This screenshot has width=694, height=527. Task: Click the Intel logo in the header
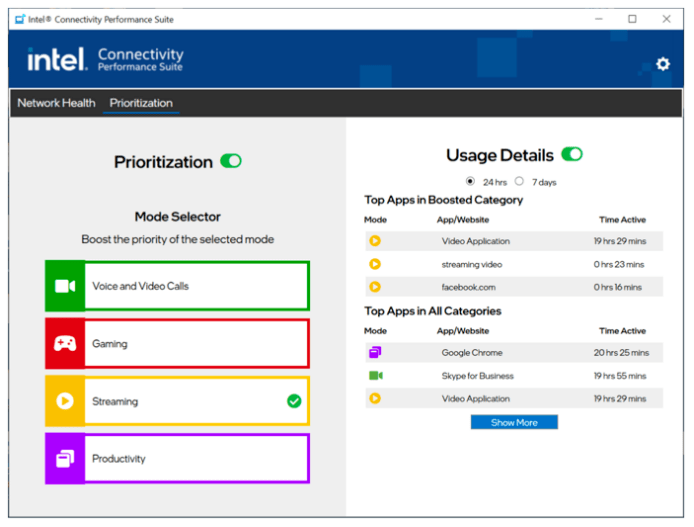tap(57, 60)
